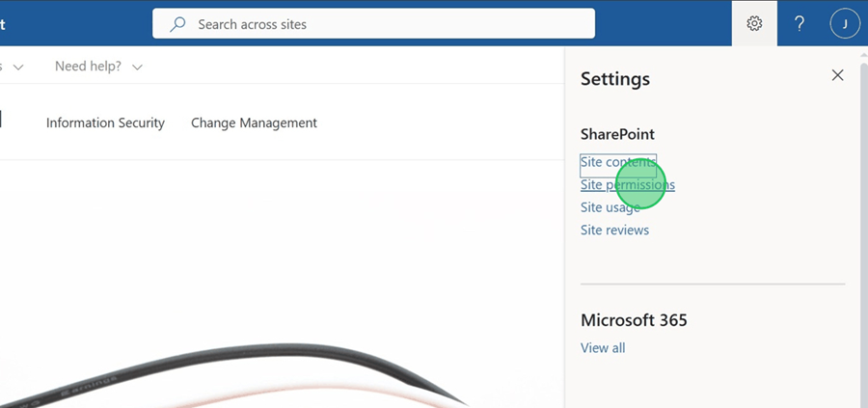The width and height of the screenshot is (868, 408).
Task: Select the Site reviews link
Action: point(614,230)
